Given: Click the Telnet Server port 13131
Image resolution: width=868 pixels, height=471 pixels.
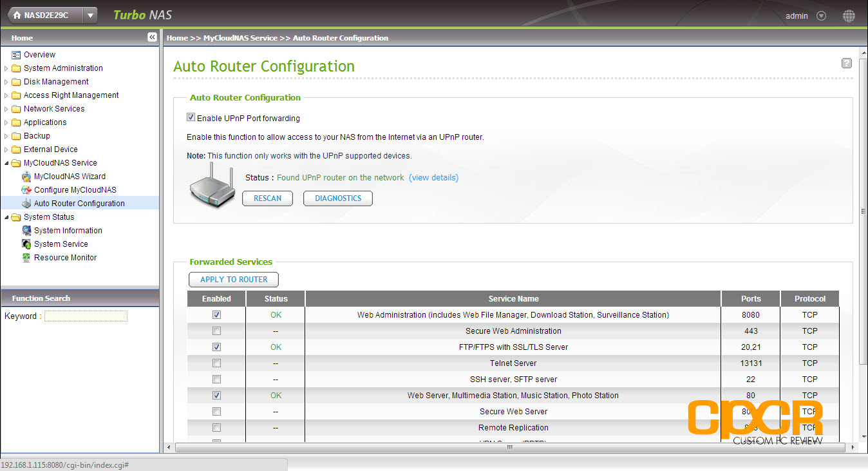Looking at the screenshot, I should click(751, 363).
